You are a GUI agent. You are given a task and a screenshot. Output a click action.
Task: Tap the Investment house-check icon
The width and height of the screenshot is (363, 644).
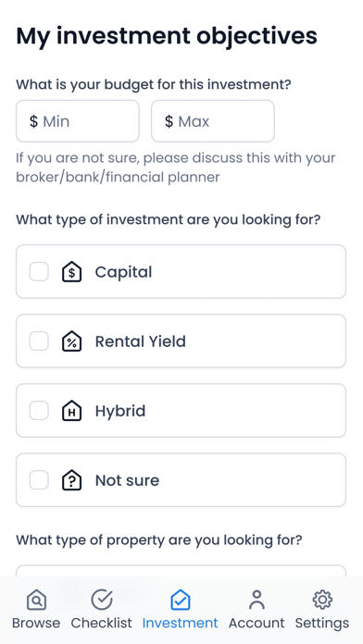(180, 600)
